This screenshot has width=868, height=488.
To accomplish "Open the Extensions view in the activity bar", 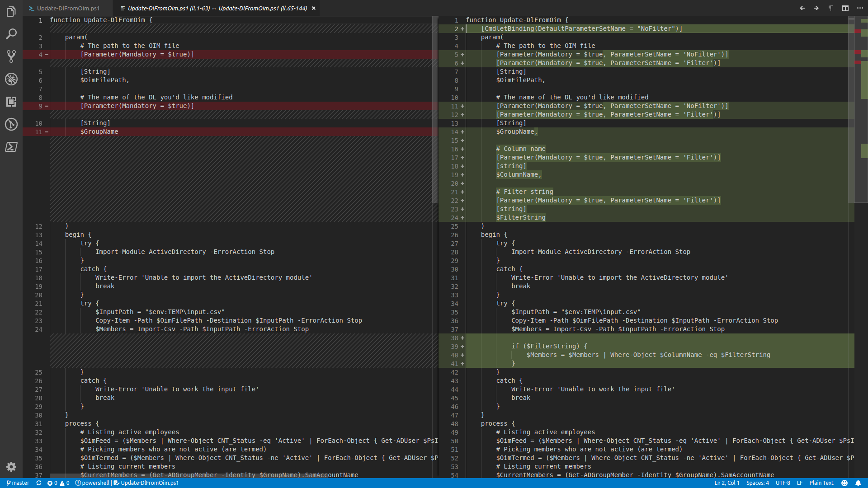I will click(x=11, y=102).
